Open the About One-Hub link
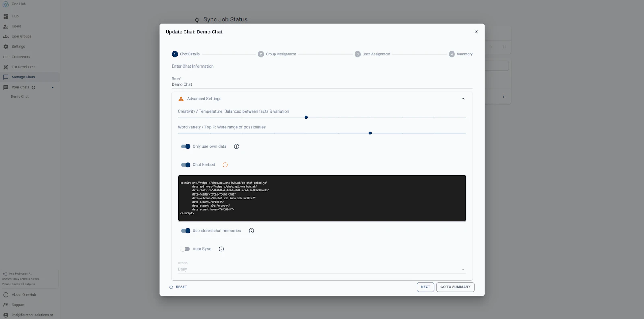The width and height of the screenshot is (644, 319). pos(24,295)
